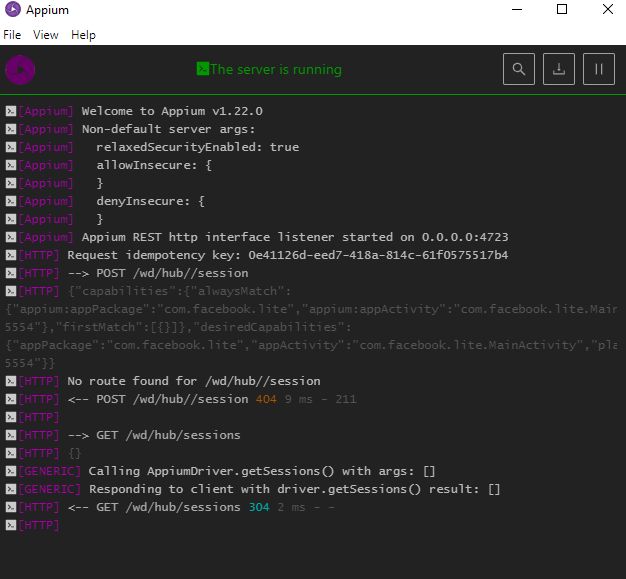Open the View menu
The image size is (626, 579).
pyautogui.click(x=46, y=35)
